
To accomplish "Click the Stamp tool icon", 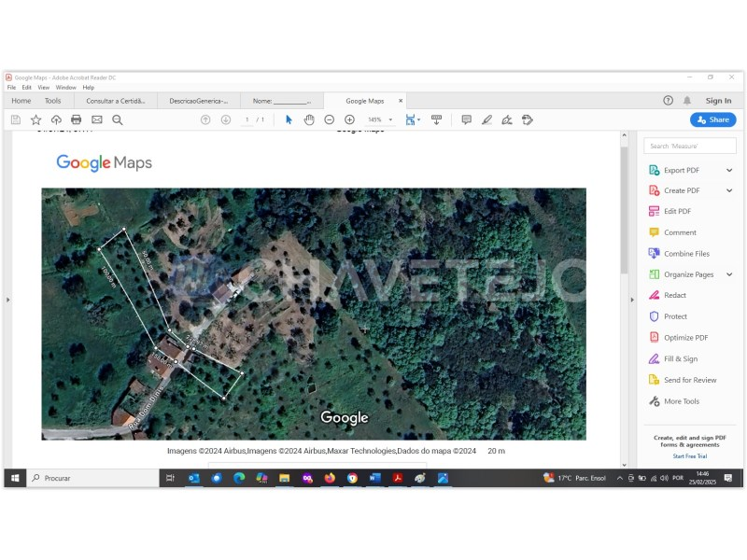I will [x=527, y=119].
